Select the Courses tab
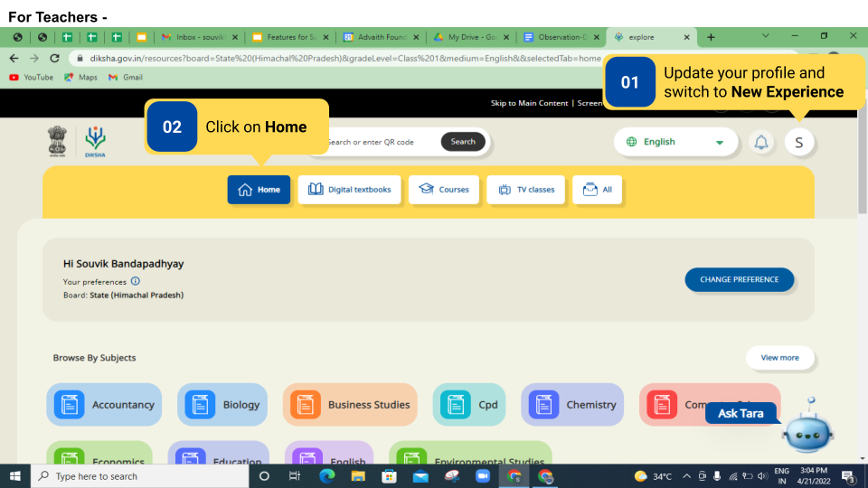Viewport: 868px width, 488px height. 444,190
